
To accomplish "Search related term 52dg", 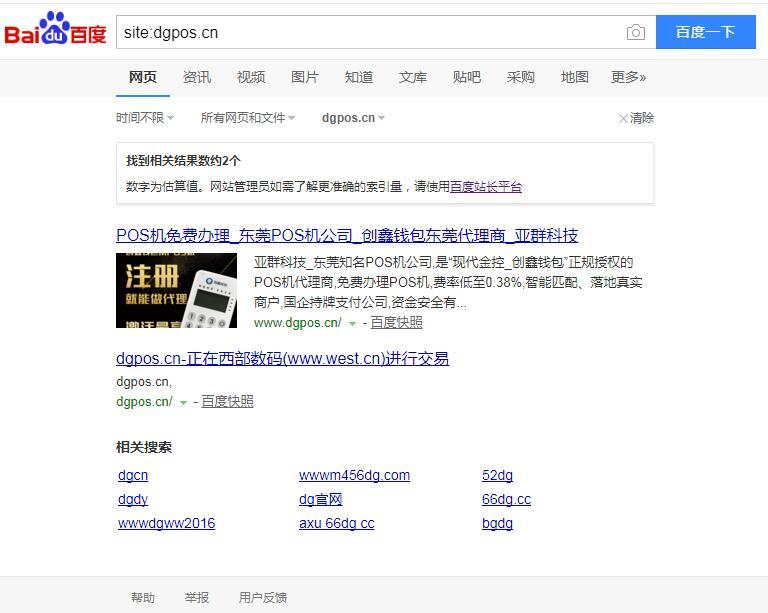I will click(x=497, y=475).
